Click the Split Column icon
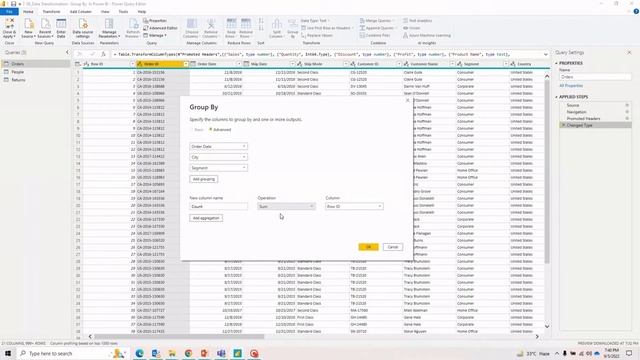Viewport: 640px width, 360px height. 277,28
